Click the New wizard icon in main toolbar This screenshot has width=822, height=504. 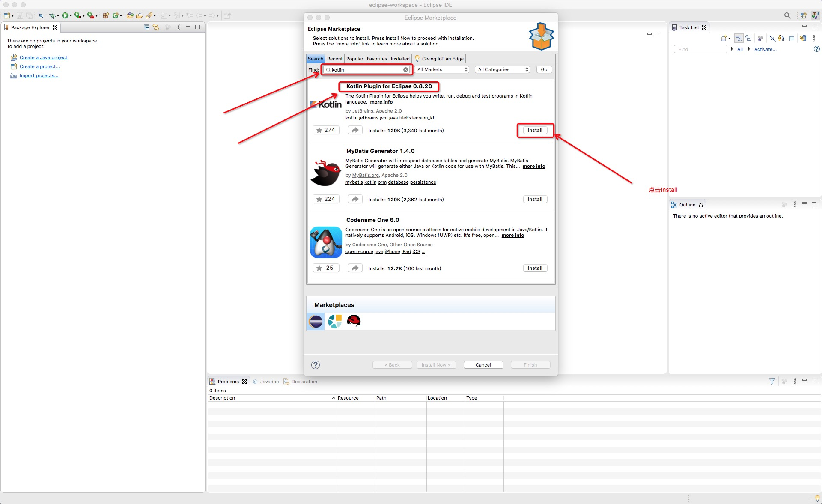(x=7, y=15)
